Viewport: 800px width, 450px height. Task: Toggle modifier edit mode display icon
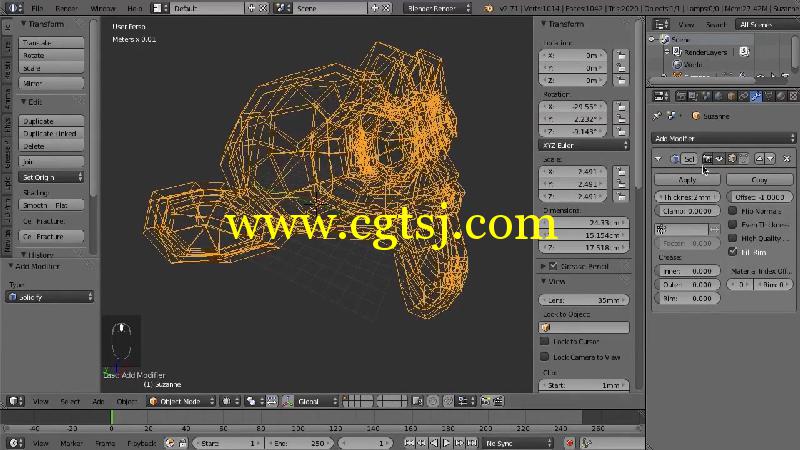pos(732,159)
